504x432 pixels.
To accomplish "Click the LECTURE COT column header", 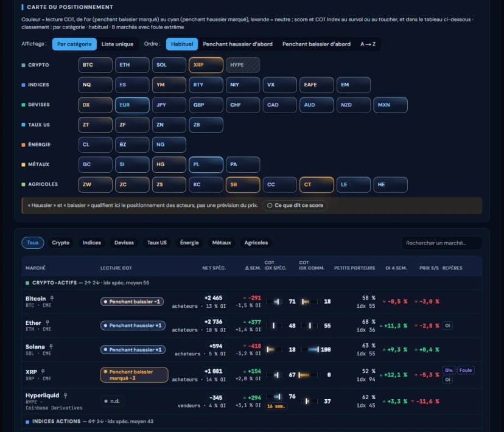I will (x=116, y=268).
